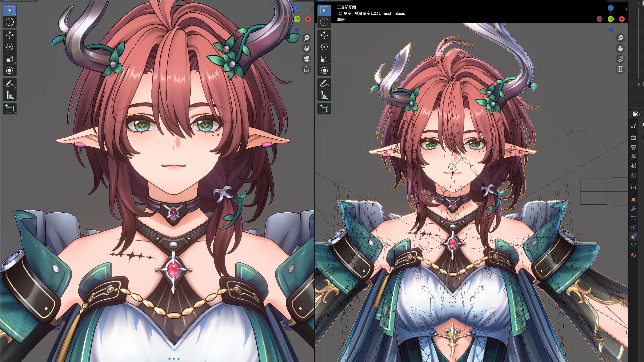Switch perspective/orthographic using grid icon in right viewport
This screenshot has width=644, height=362.
click(620, 69)
